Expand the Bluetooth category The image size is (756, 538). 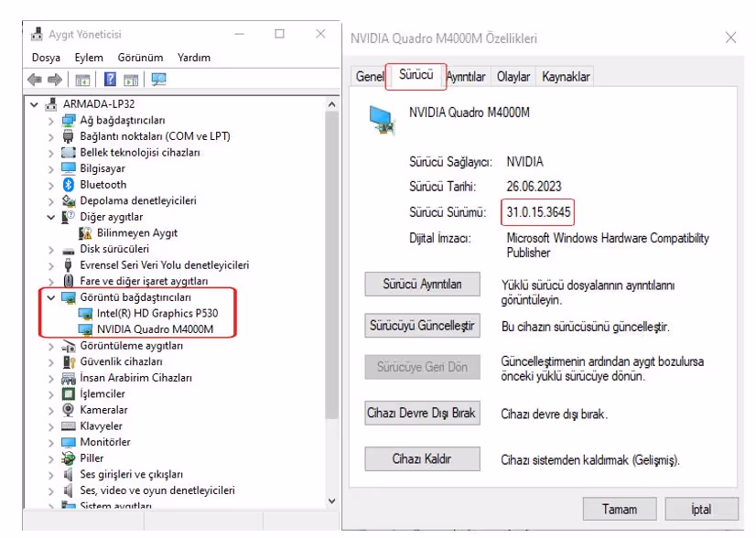(x=51, y=185)
